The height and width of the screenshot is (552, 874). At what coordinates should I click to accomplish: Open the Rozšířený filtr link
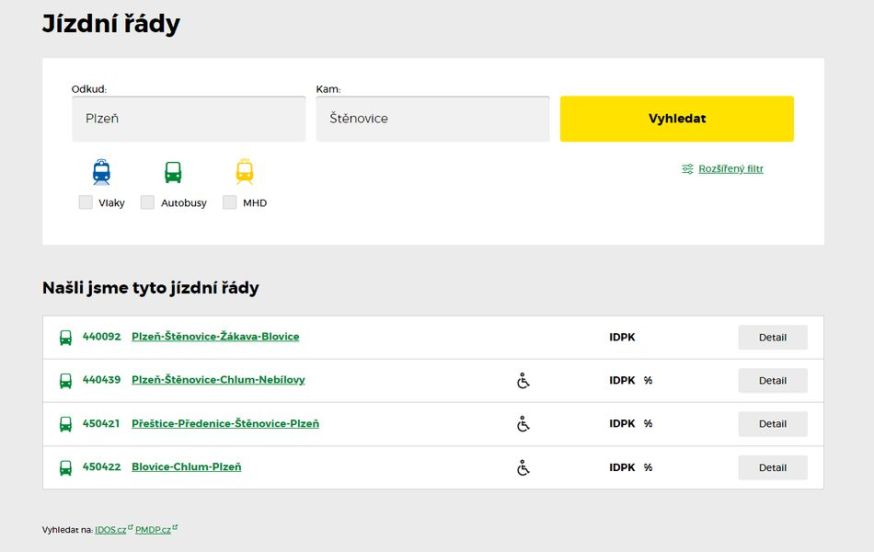(730, 169)
